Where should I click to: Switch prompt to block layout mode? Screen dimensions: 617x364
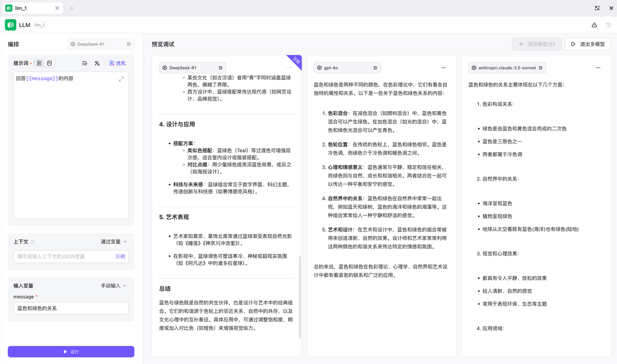(40, 63)
